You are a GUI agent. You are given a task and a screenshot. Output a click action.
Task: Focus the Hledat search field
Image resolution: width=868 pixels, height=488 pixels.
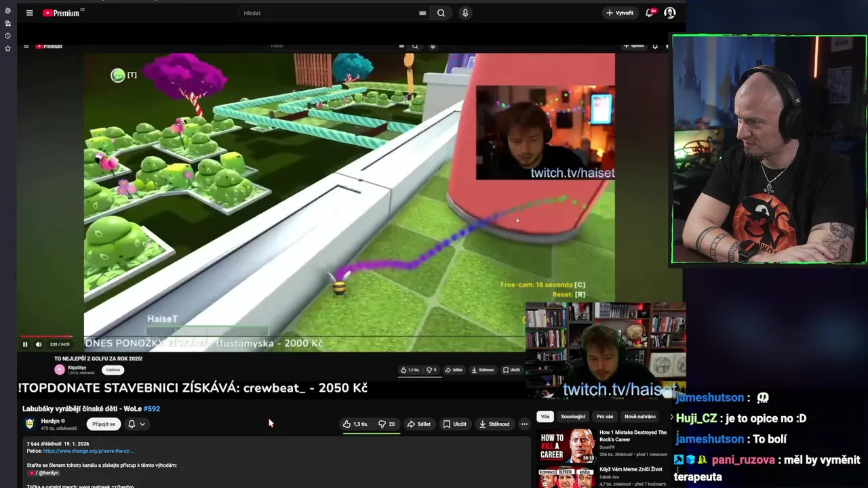pyautogui.click(x=329, y=13)
